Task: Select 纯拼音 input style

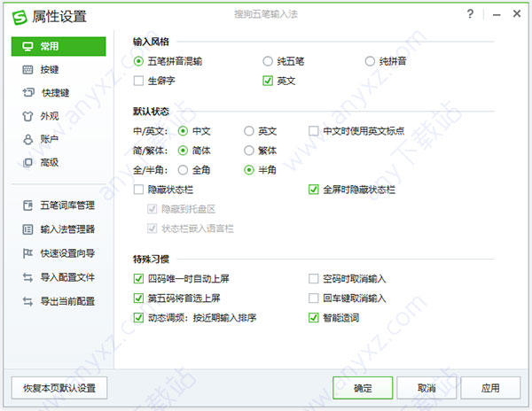Action: click(x=370, y=61)
